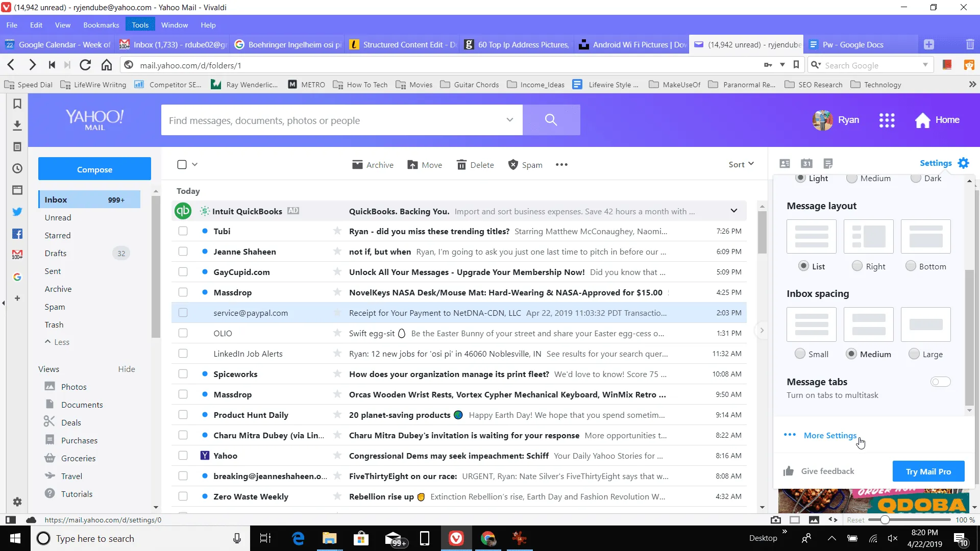Screen dimensions: 980x551
Task: Show more bookmarks bar chevron
Action: 972,85
